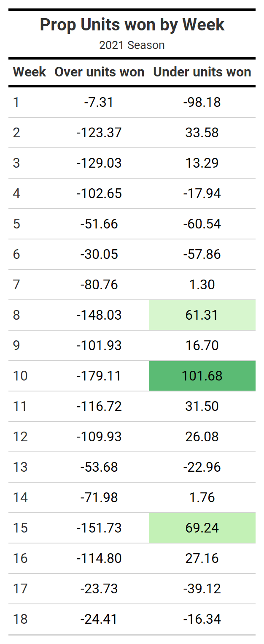Select the -39.12 under units value

202,589
